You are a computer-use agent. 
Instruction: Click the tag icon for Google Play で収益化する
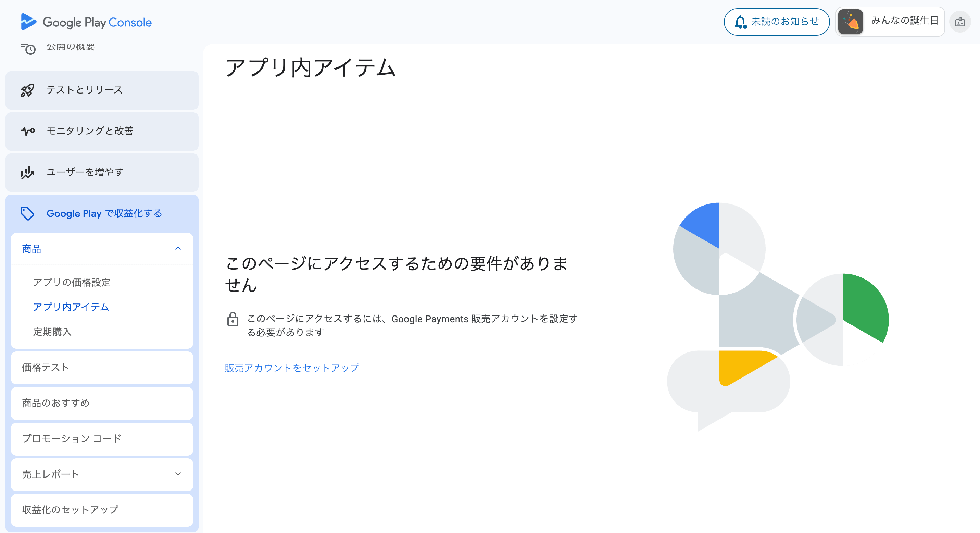(27, 213)
